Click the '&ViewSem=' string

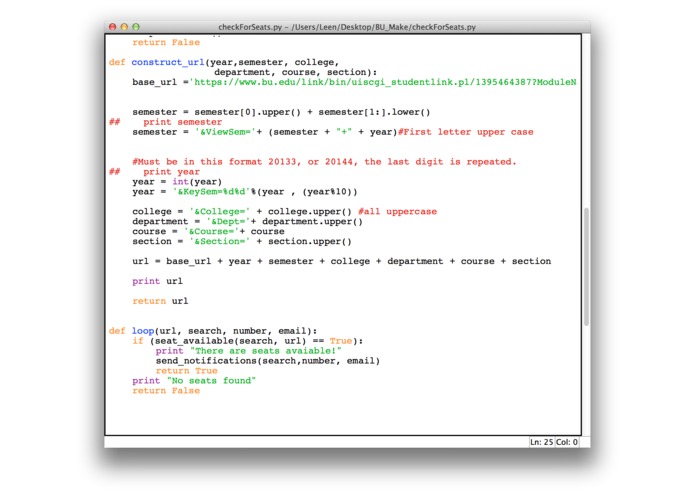pyautogui.click(x=226, y=132)
